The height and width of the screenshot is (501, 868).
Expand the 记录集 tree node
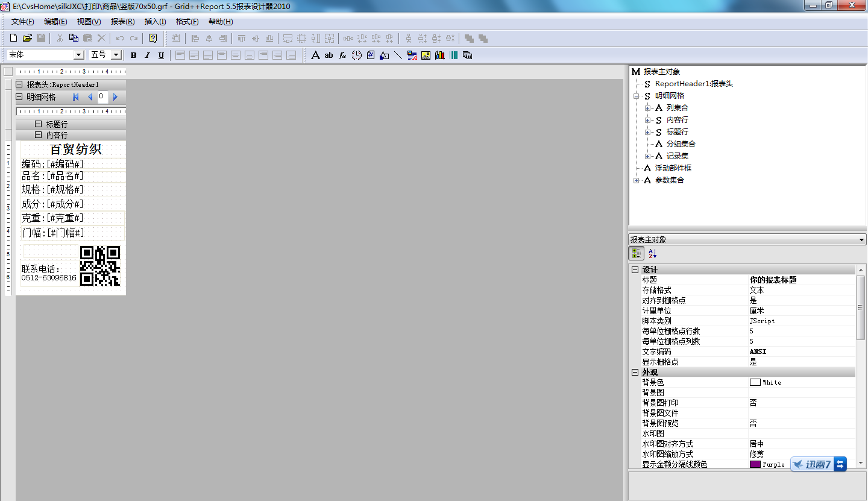tap(647, 156)
